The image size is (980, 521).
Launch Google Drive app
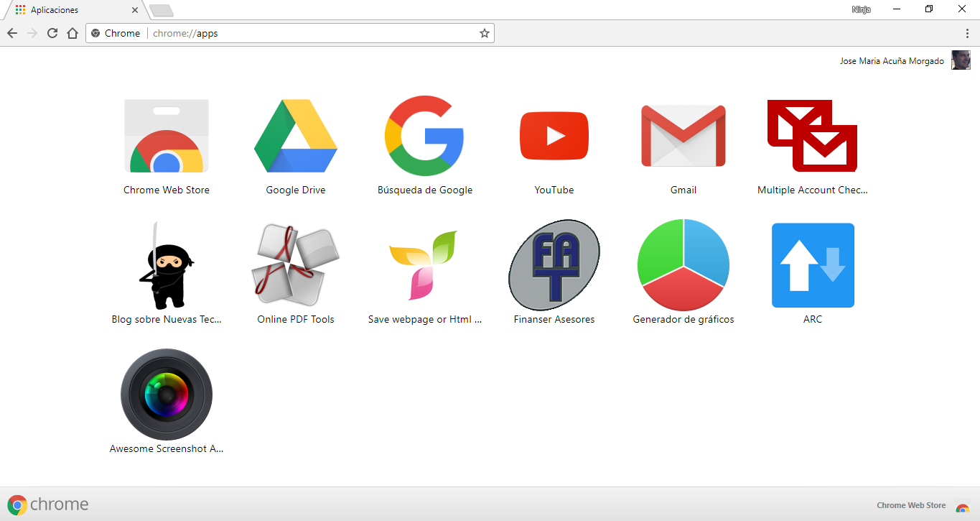(x=296, y=137)
